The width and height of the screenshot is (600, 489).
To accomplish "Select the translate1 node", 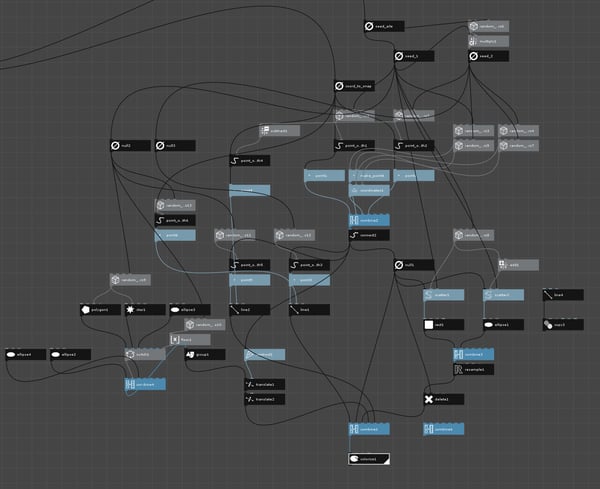I will (x=264, y=385).
